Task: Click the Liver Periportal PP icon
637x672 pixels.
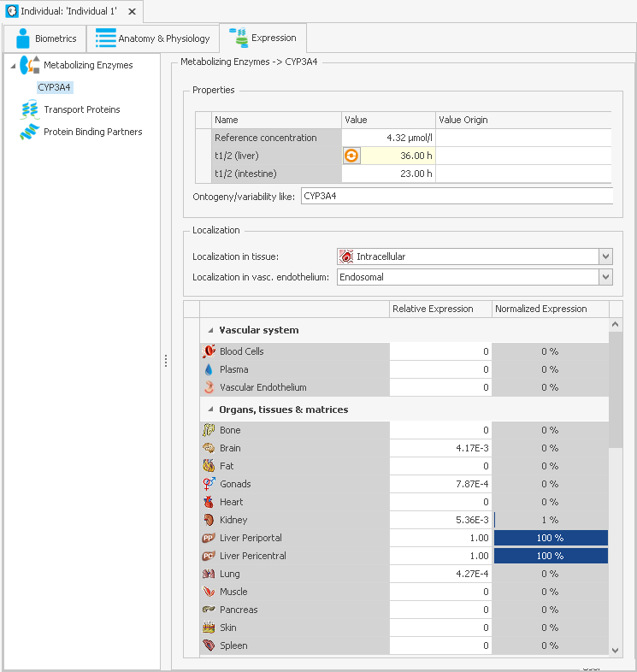Action: point(209,538)
